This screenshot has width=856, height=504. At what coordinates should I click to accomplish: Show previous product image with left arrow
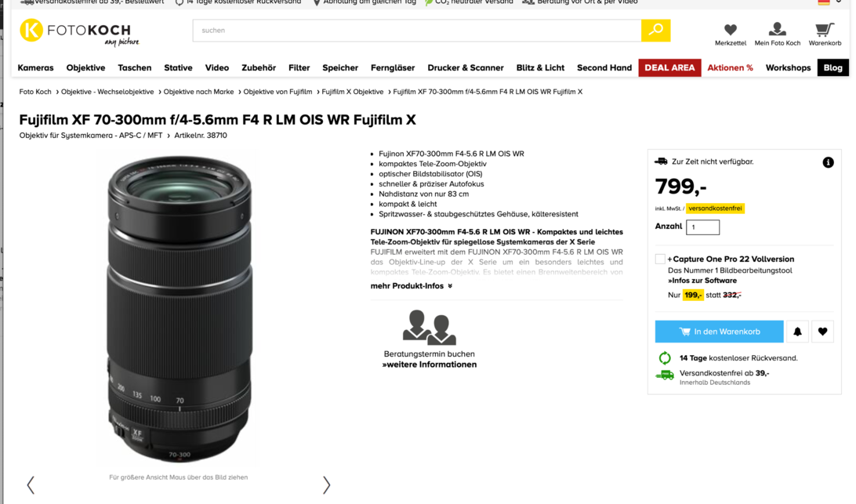31,485
